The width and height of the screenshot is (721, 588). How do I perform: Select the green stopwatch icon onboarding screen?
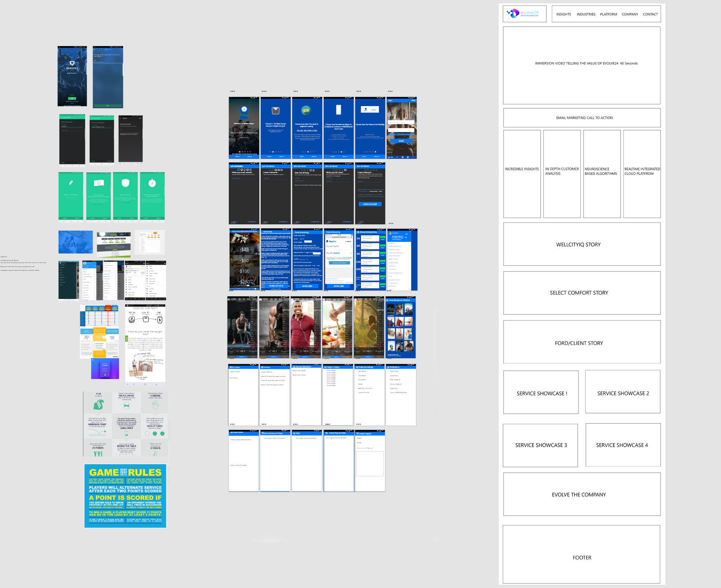[152, 196]
